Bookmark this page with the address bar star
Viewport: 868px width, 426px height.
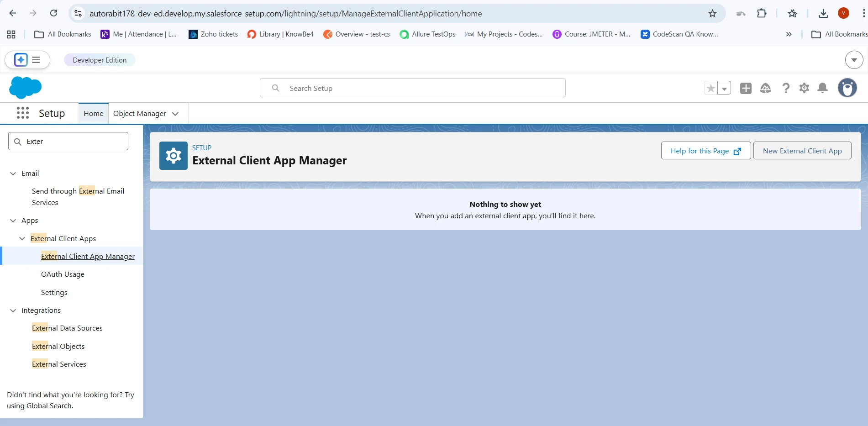712,14
